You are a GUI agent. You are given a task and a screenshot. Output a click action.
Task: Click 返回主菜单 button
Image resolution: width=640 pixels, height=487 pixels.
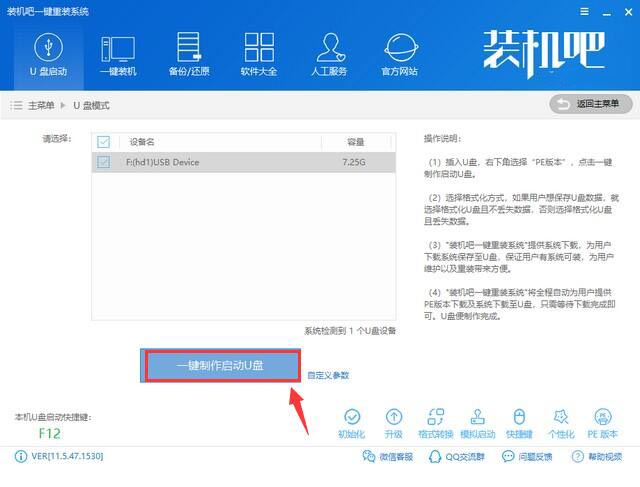click(591, 104)
